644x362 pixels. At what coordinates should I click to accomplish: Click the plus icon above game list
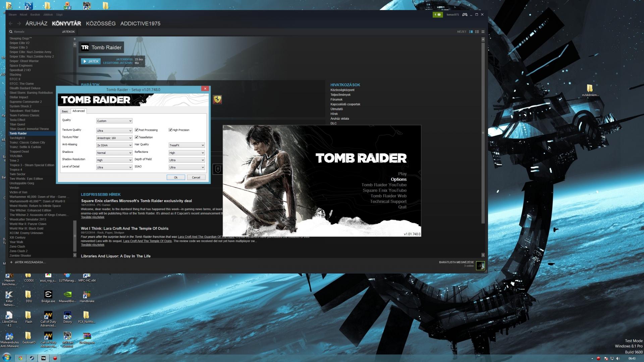point(75,39)
